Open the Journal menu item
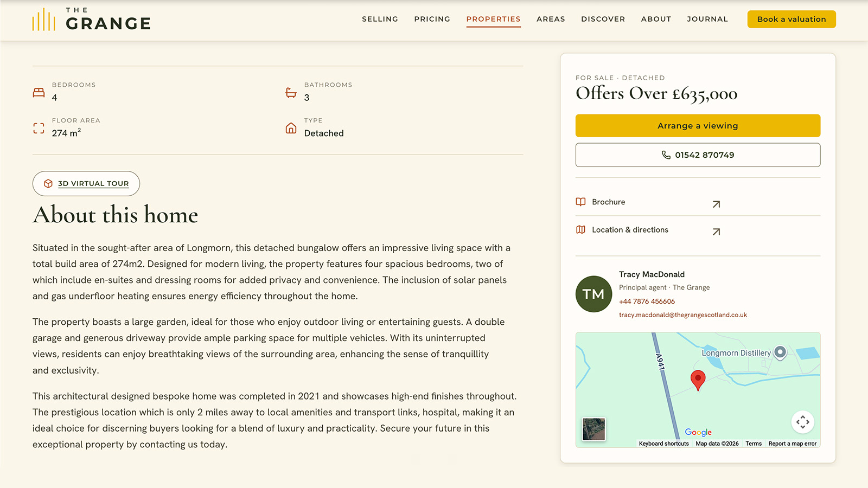 tap(707, 19)
